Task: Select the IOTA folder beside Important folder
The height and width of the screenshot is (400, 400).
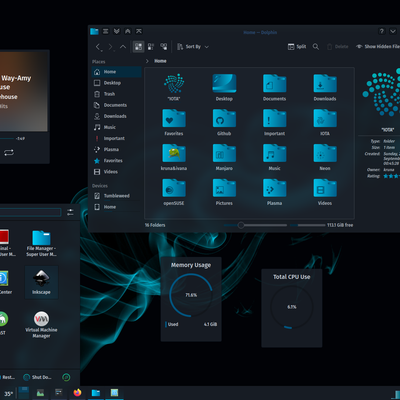Action: [x=325, y=122]
